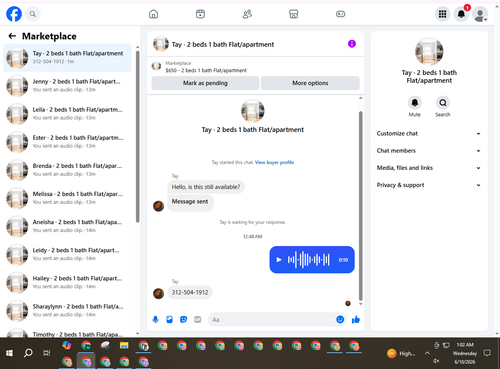Open the emoji picker smiley icon
Image resolution: width=500 pixels, height=369 pixels.
point(340,320)
